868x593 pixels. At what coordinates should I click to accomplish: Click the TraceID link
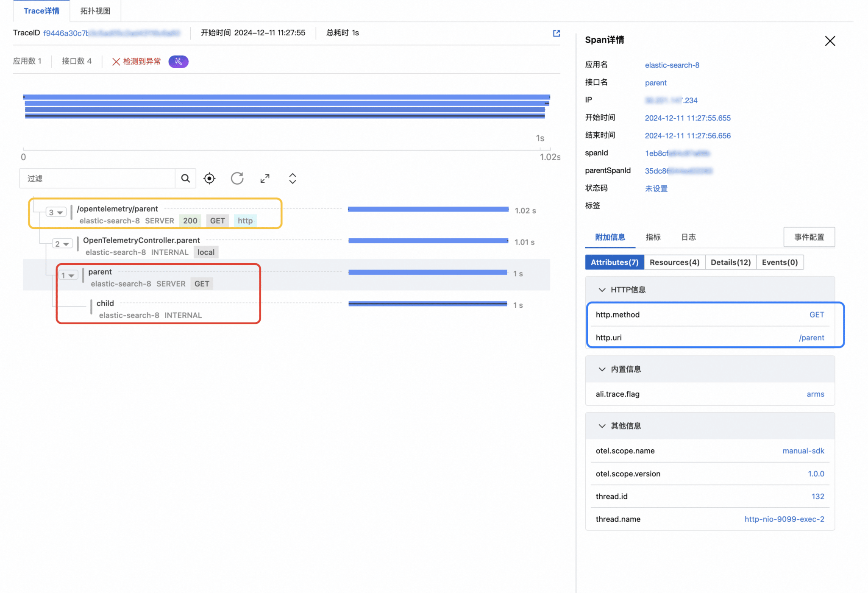[111, 33]
